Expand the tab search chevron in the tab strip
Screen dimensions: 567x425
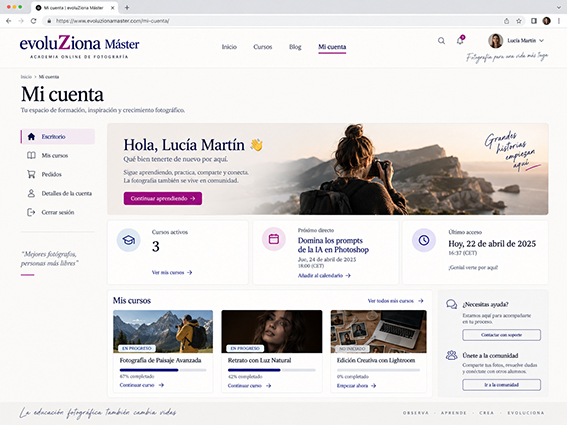coord(559,7)
